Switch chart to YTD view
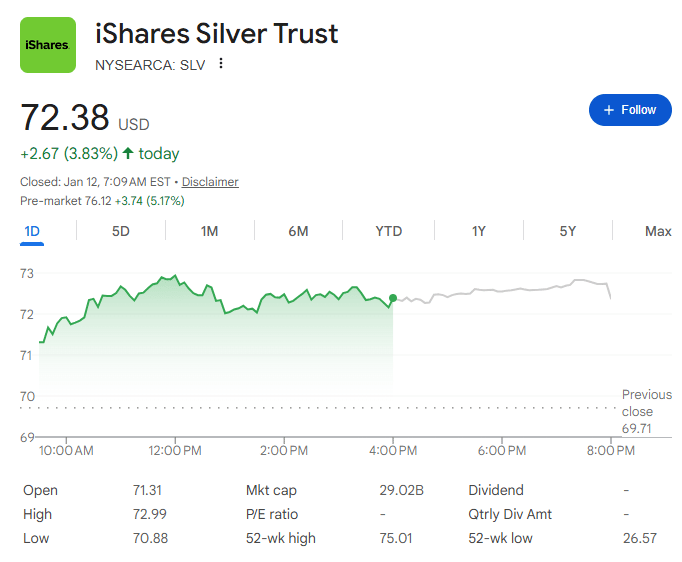 pyautogui.click(x=388, y=231)
